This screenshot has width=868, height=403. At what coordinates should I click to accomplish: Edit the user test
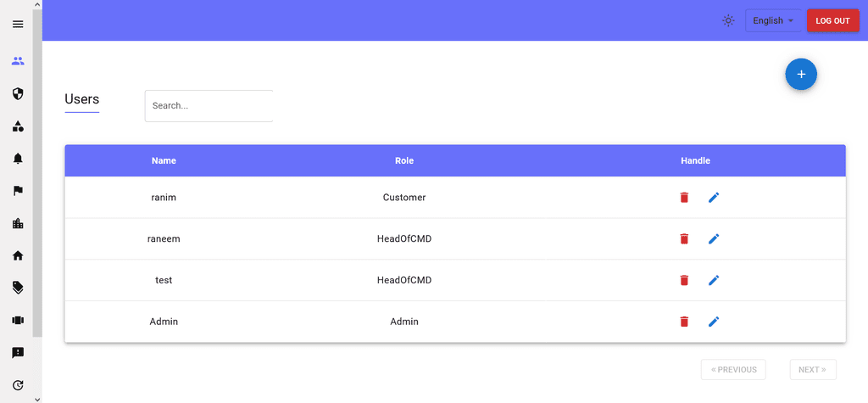714,281
